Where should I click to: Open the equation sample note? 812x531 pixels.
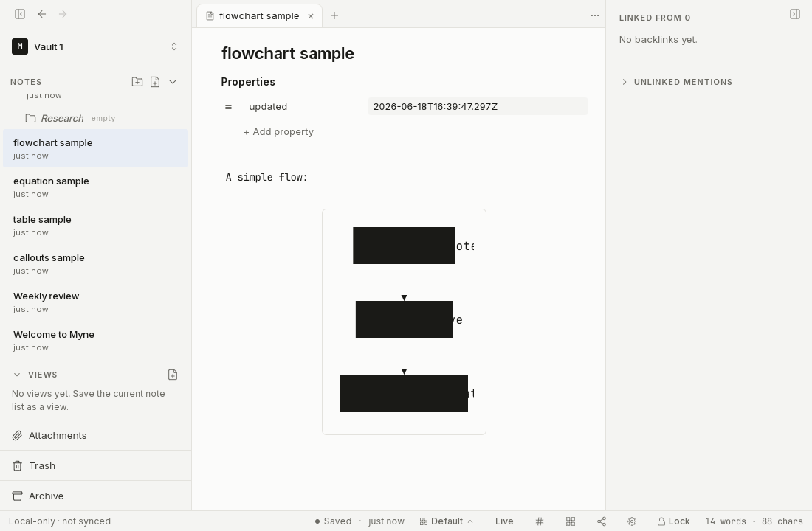95,187
